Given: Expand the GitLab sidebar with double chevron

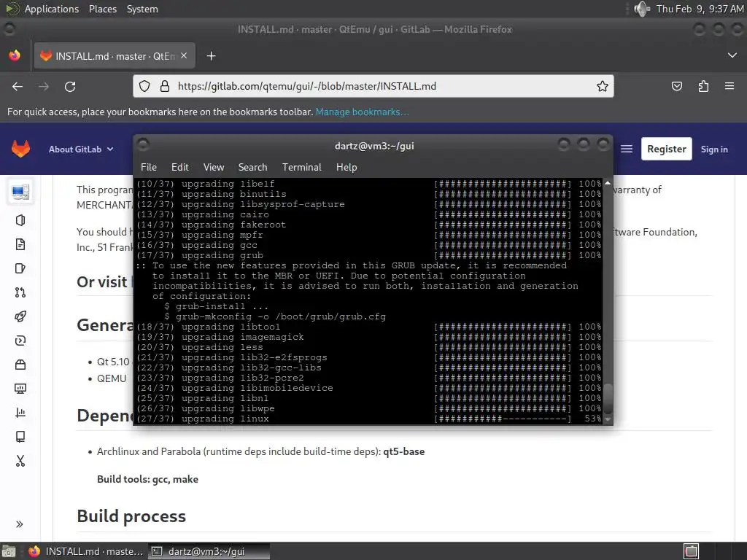Looking at the screenshot, I should point(20,524).
